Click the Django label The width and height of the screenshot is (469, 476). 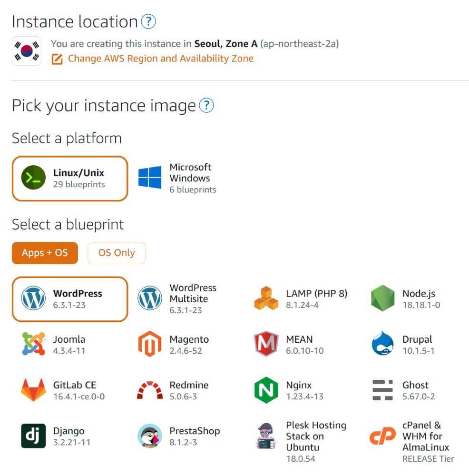coord(68,431)
